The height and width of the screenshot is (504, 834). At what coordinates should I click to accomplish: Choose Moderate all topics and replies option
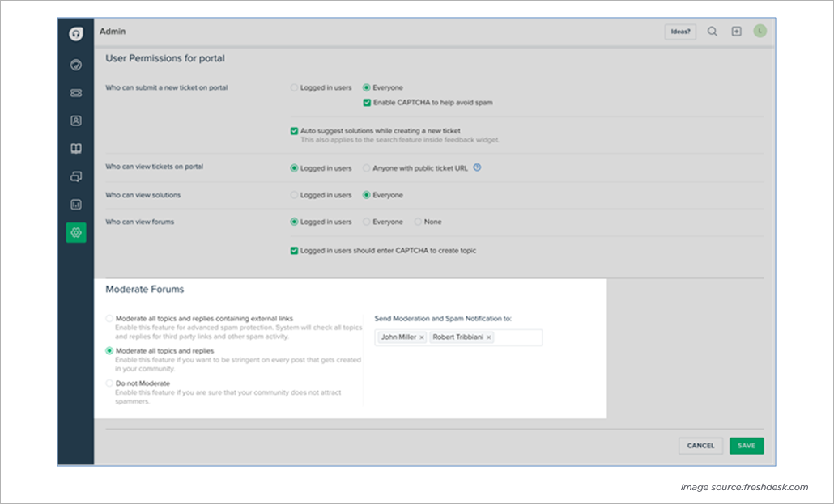pyautogui.click(x=109, y=350)
